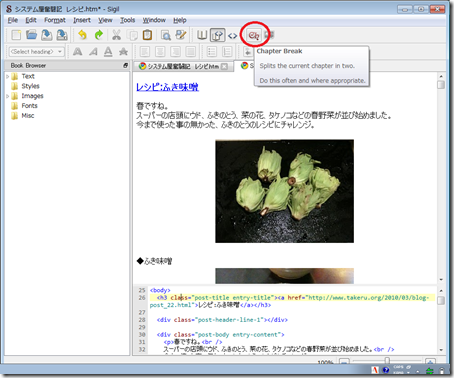Paste from clipboard icon
454x378 pixels.
[147, 35]
